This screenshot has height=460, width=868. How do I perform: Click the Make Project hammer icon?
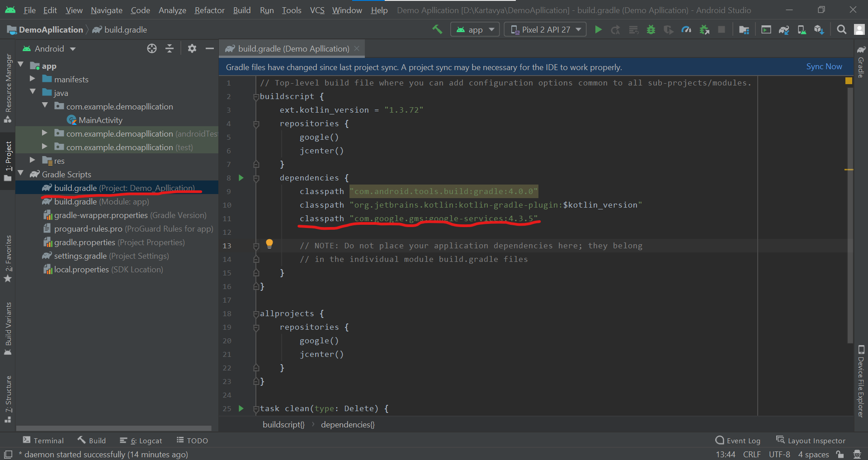click(437, 29)
